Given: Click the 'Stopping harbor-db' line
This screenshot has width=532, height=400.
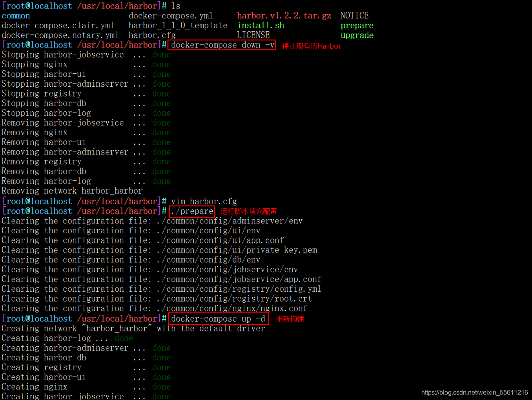Looking at the screenshot, I should click(x=86, y=104).
